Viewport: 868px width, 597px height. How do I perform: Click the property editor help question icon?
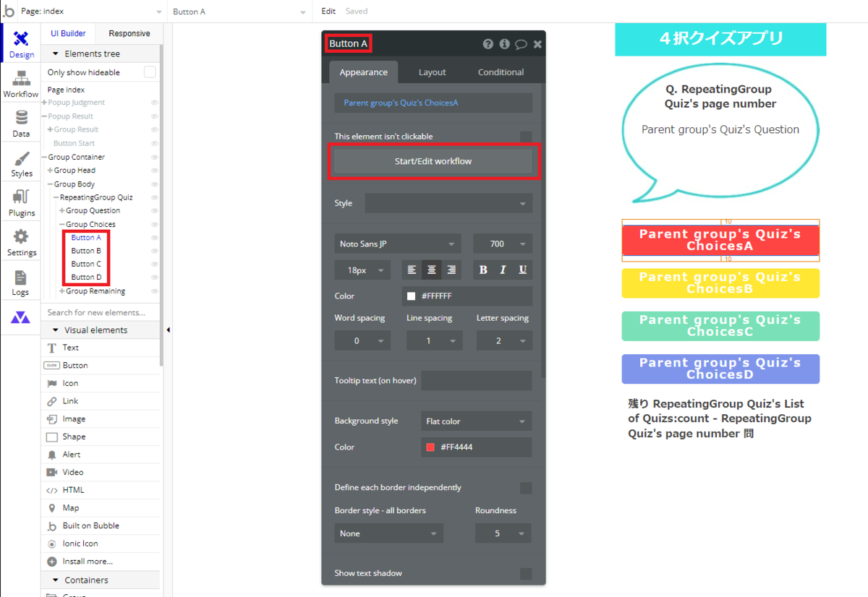[x=488, y=44]
